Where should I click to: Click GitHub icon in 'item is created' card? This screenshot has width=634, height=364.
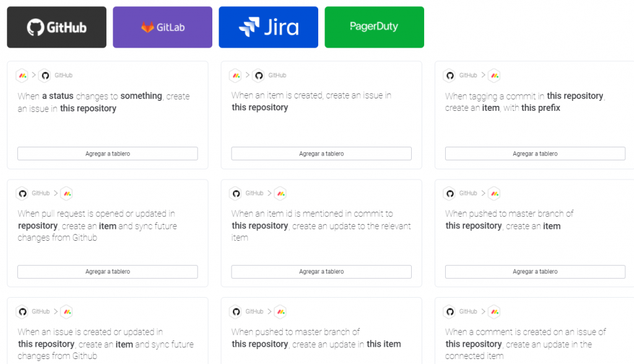coord(258,76)
